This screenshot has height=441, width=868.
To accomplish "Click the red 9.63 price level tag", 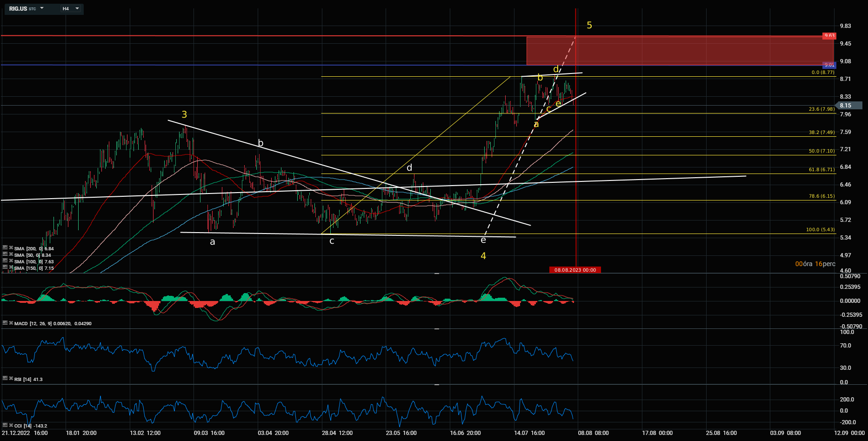I will 829,36.
